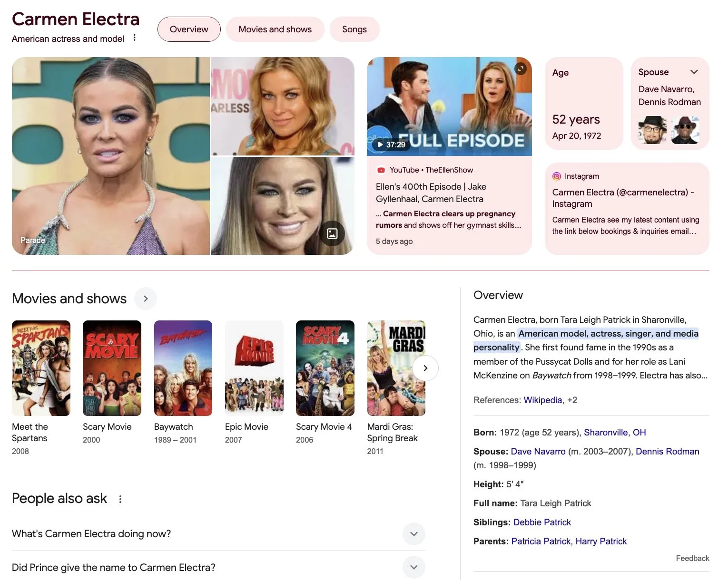Screen dimensions: 728x580
Task: Expand the Spouse card chevron
Action: coord(694,72)
